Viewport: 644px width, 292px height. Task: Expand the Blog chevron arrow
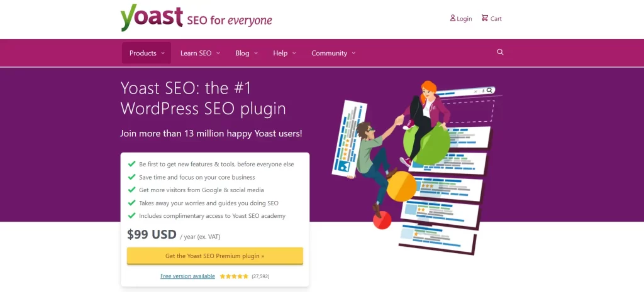(x=256, y=53)
